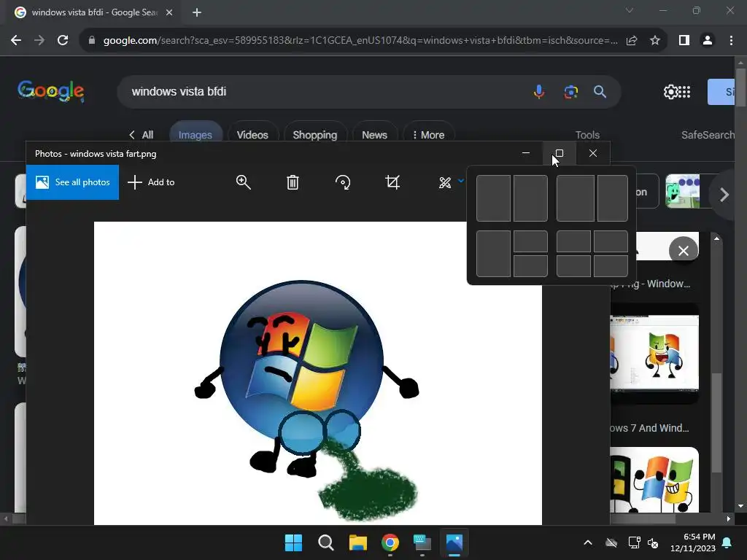The image size is (747, 560).
Task: Open related image of two Windows flag characters
Action: coord(654,480)
